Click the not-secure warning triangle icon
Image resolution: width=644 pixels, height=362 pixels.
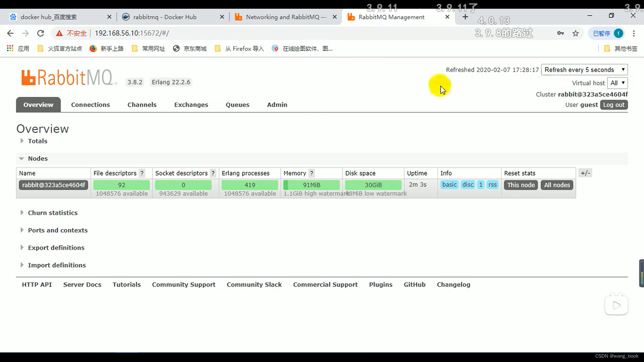(59, 33)
